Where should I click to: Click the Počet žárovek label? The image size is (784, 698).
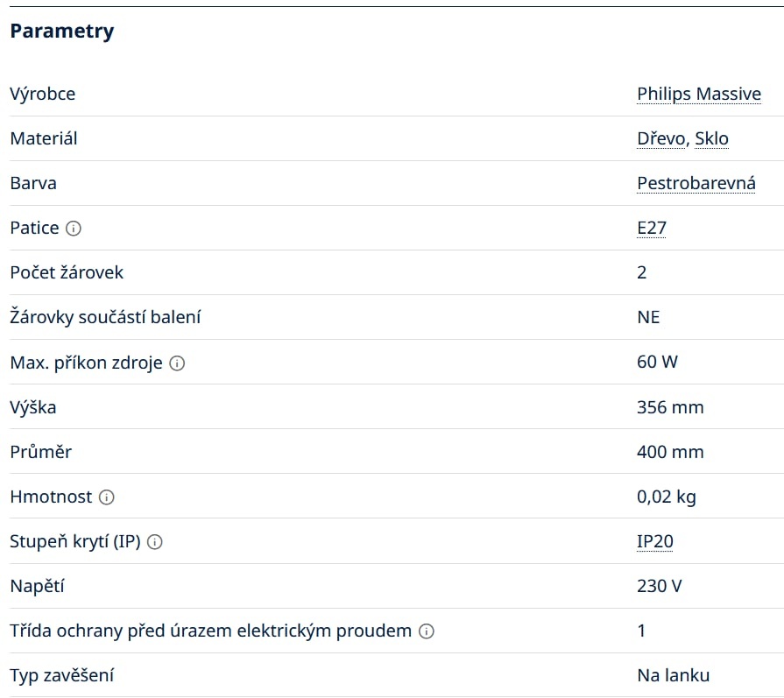67,272
